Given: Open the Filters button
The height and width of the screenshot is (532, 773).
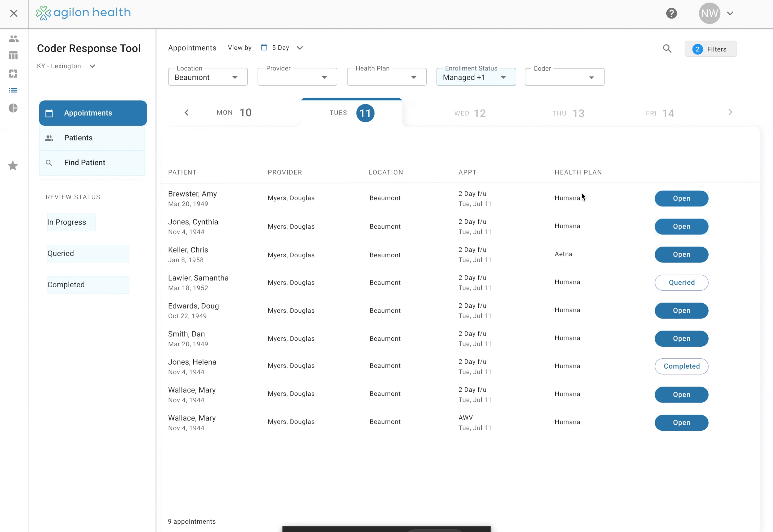Looking at the screenshot, I should 711,49.
